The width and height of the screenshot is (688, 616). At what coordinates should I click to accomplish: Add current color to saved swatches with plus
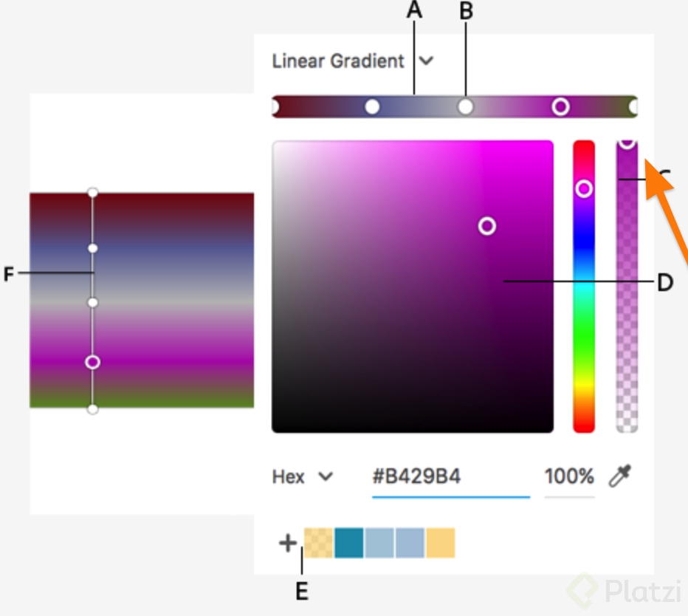pyautogui.click(x=286, y=542)
